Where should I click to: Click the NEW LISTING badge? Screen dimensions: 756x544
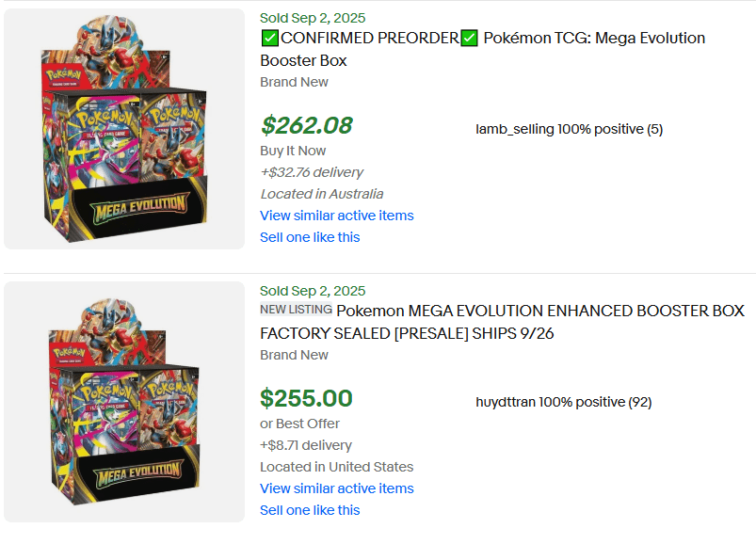click(296, 310)
